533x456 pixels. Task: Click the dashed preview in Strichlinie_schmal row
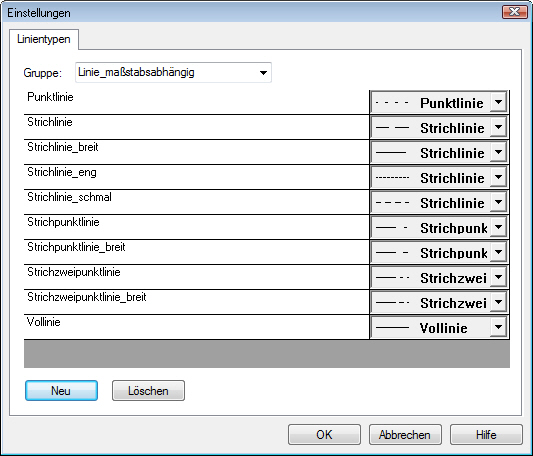click(x=392, y=203)
